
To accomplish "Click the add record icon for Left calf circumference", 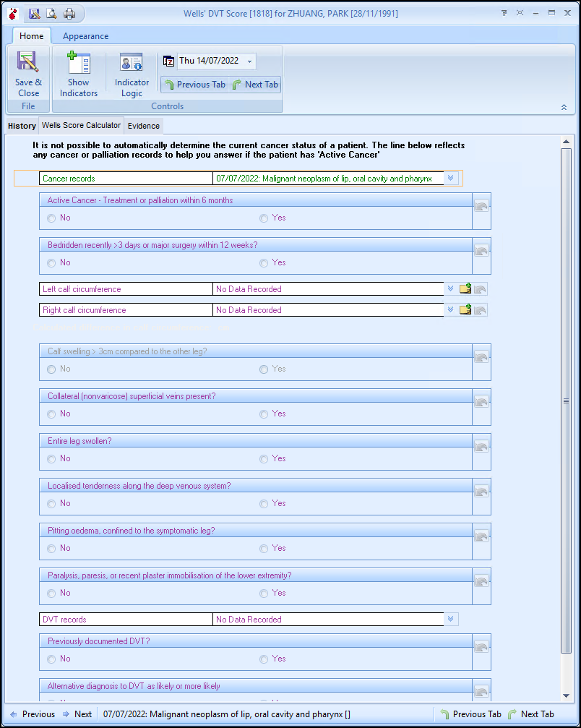I will coord(465,288).
